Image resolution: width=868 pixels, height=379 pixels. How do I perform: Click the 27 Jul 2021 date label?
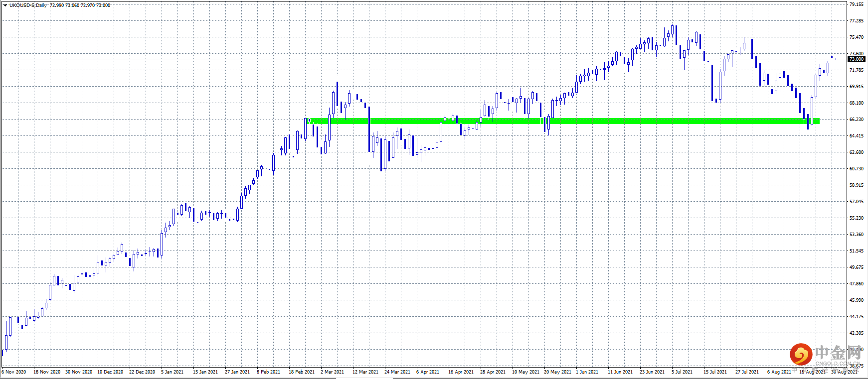click(747, 372)
